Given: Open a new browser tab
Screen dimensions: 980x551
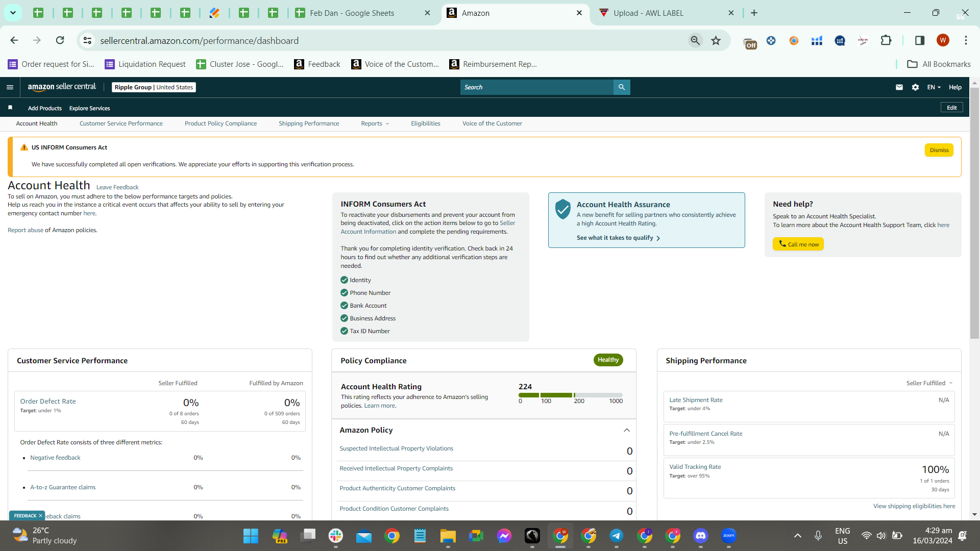Looking at the screenshot, I should (x=754, y=13).
